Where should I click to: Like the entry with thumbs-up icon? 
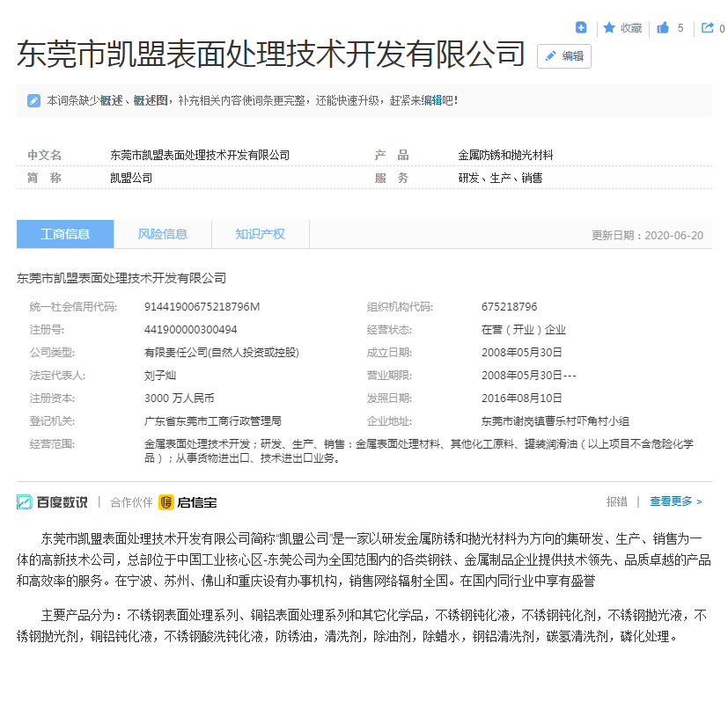[663, 28]
